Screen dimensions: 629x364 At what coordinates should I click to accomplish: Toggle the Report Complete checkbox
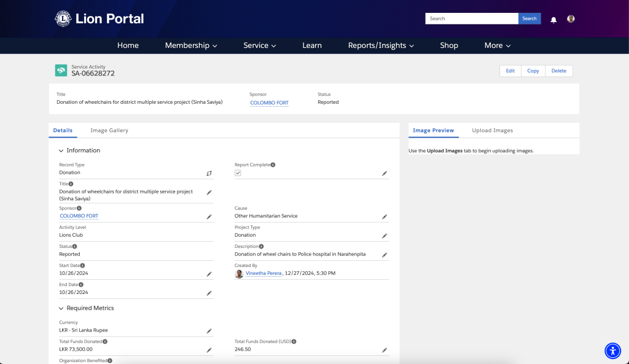click(238, 173)
